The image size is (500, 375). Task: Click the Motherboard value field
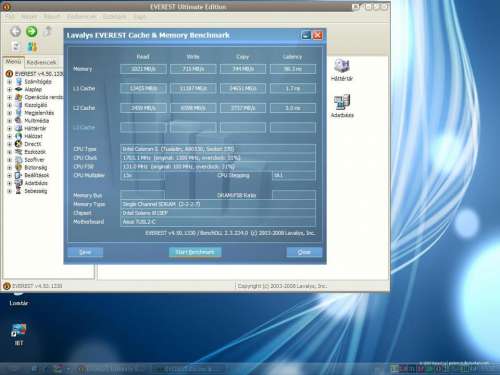[218, 222]
